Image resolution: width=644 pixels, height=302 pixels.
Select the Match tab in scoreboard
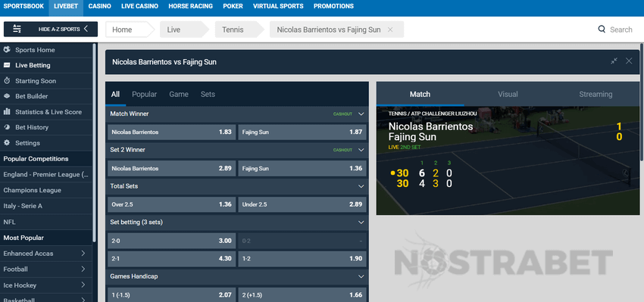point(420,95)
